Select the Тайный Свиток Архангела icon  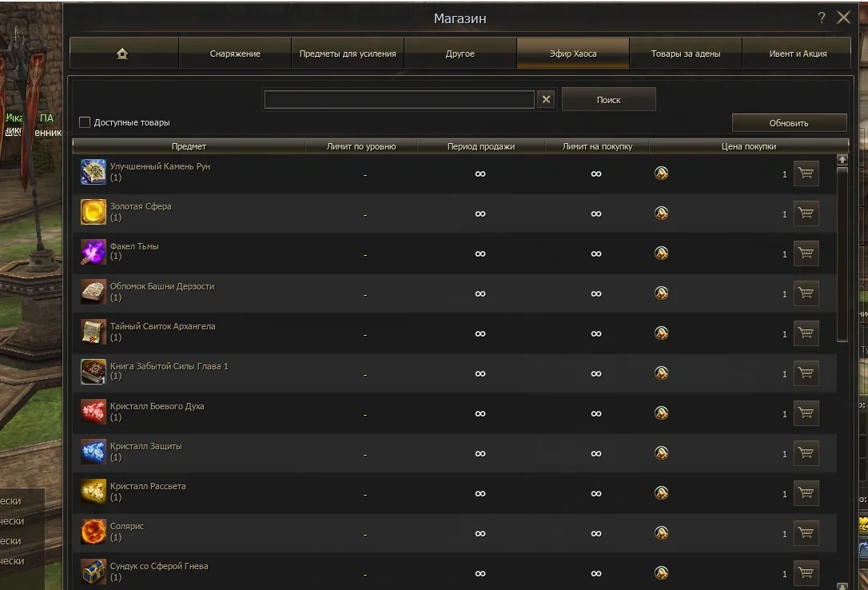[x=93, y=332]
